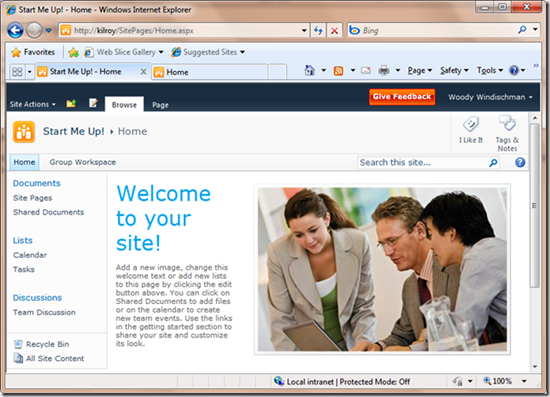
Task: Click the site search magnifier icon
Action: [493, 162]
